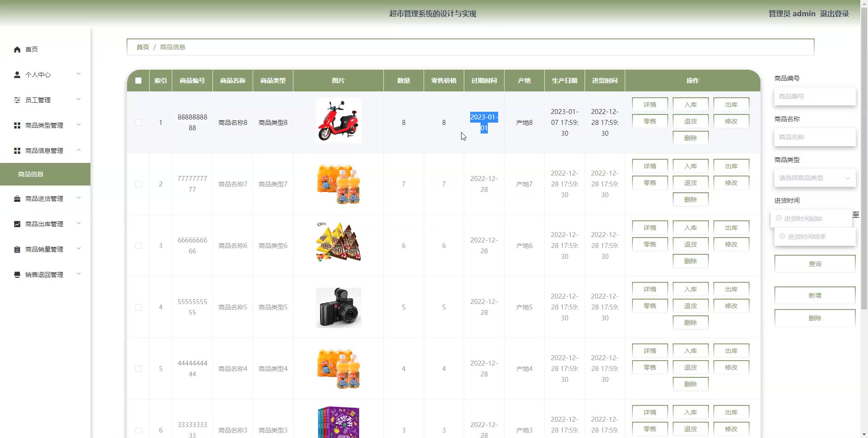
Task: Click the clock icon in 进货时间结束 field
Action: (x=782, y=237)
